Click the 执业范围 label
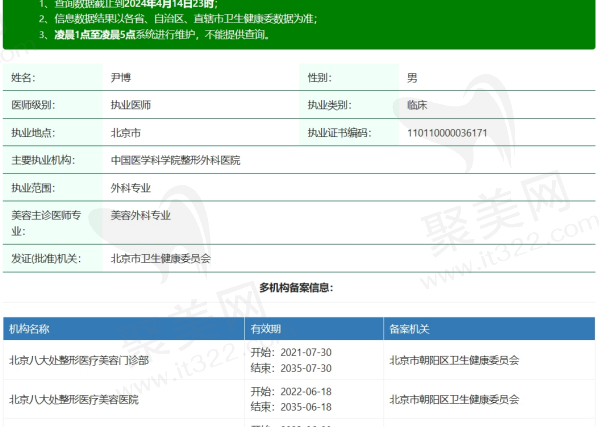 click(x=33, y=188)
